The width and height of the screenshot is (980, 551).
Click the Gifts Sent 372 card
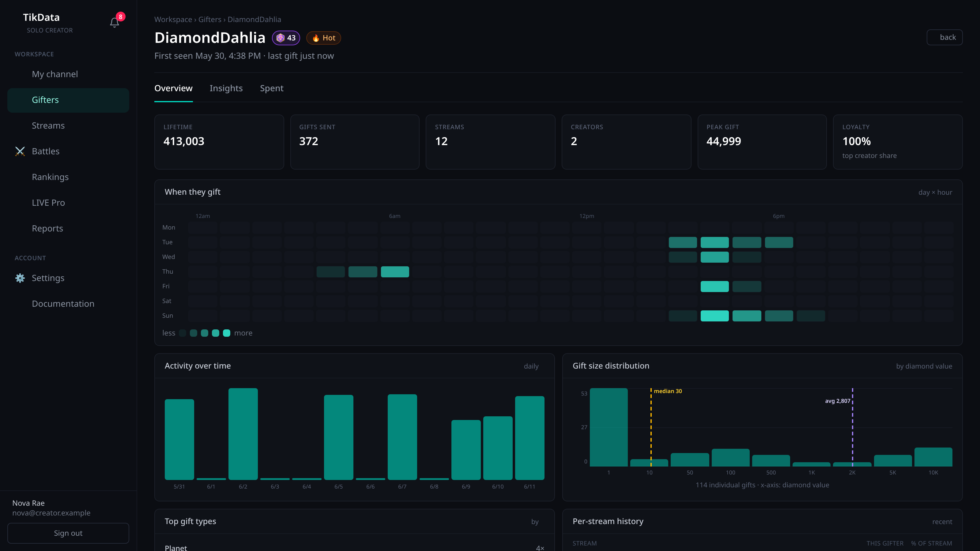[x=355, y=142]
